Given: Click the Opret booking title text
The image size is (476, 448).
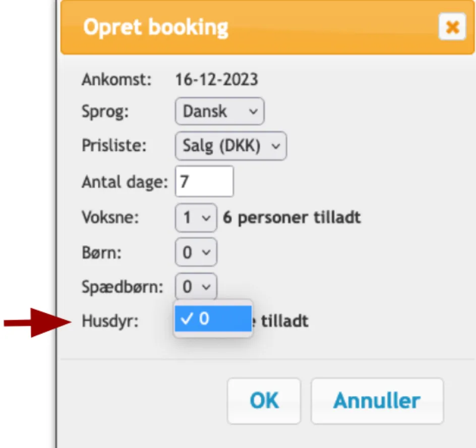Looking at the screenshot, I should point(156,27).
